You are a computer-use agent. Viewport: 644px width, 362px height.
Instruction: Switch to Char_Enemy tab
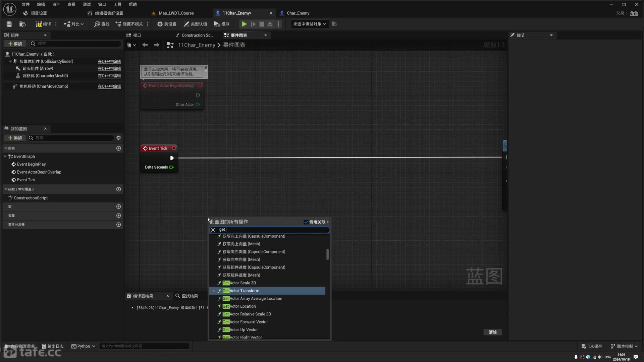pyautogui.click(x=298, y=13)
